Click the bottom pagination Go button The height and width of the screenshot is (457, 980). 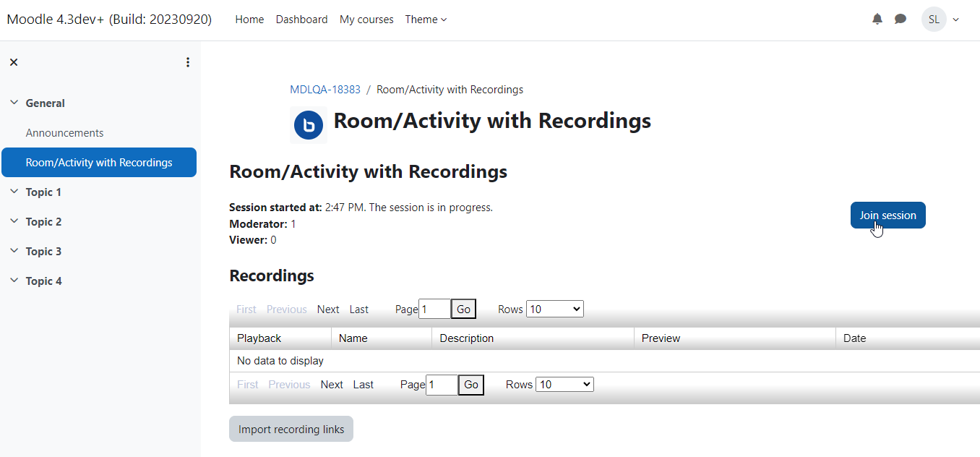coord(471,385)
